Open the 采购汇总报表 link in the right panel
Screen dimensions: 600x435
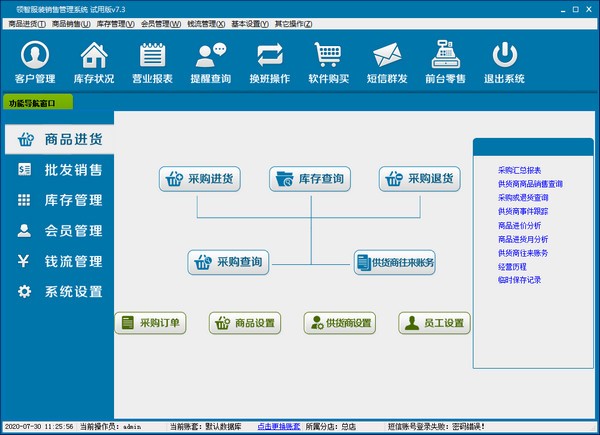[x=519, y=171]
